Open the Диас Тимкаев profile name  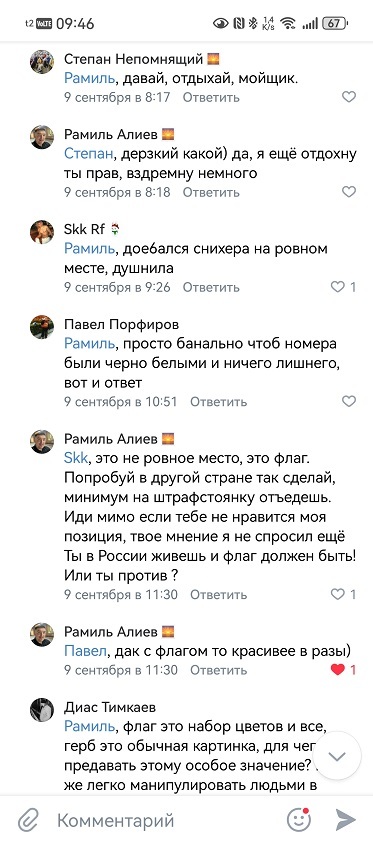pos(110,707)
